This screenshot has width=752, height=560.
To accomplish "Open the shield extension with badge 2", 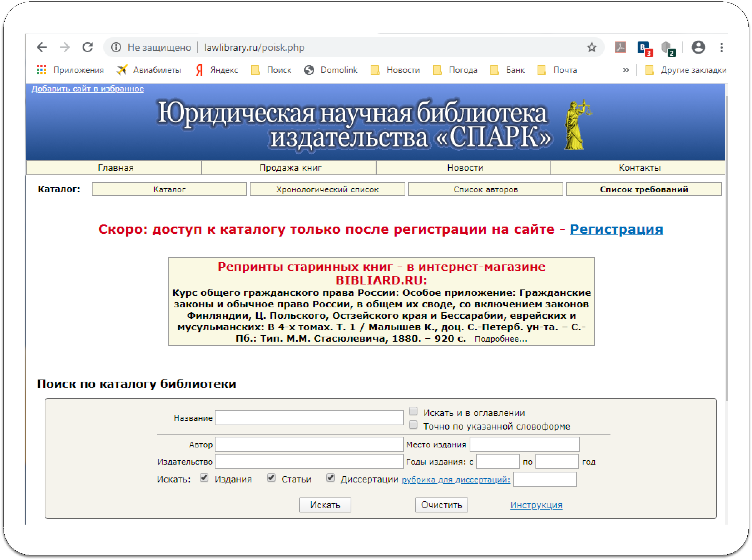I will [x=668, y=48].
